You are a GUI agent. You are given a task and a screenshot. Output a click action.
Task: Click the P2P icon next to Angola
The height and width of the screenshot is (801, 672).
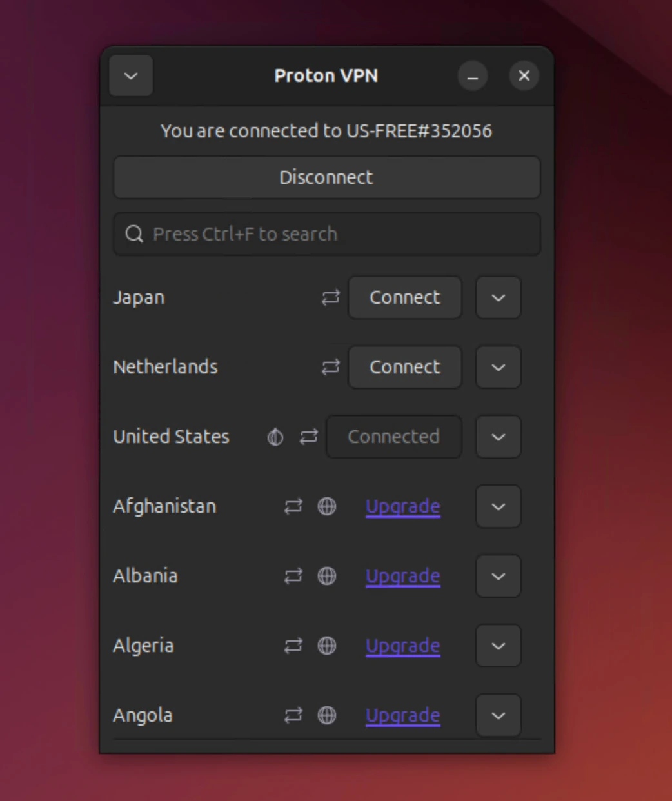pos(293,715)
